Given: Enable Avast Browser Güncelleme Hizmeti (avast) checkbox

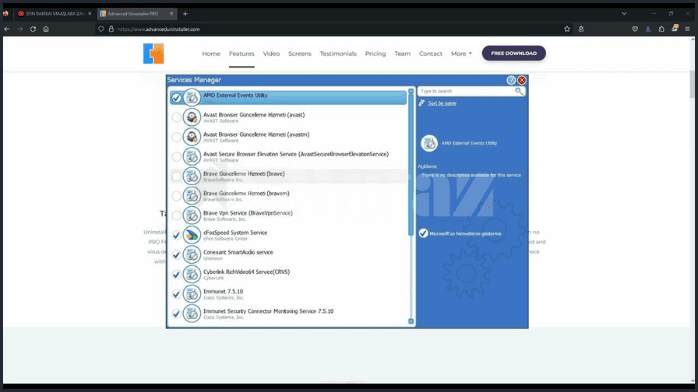Looking at the screenshot, I should 176,117.
